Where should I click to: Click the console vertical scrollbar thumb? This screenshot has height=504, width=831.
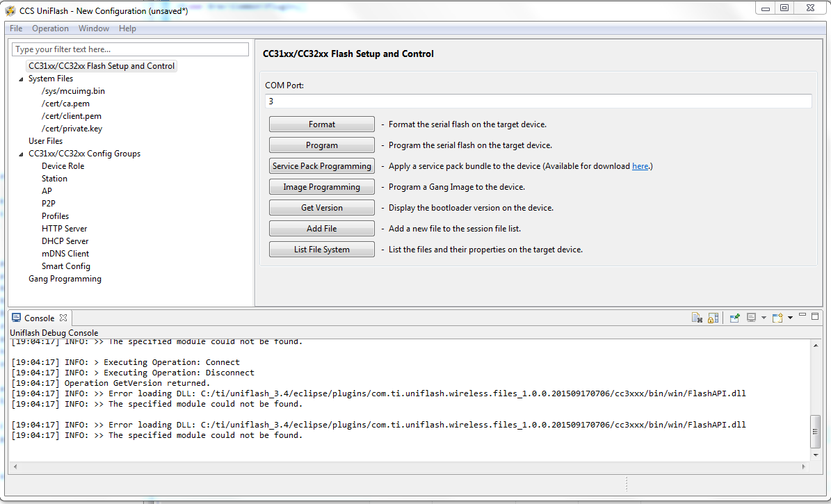click(x=816, y=431)
